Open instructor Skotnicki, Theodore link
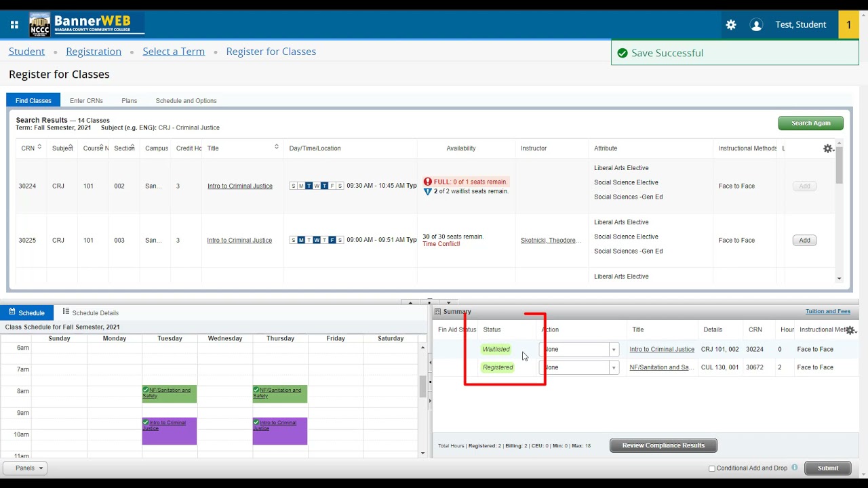The height and width of the screenshot is (488, 868). click(x=551, y=240)
